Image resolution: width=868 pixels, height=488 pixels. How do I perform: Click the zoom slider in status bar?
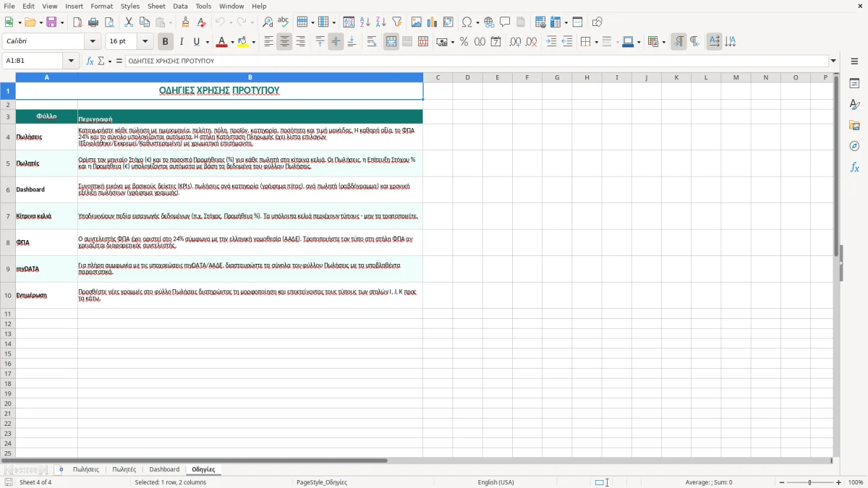click(x=810, y=482)
